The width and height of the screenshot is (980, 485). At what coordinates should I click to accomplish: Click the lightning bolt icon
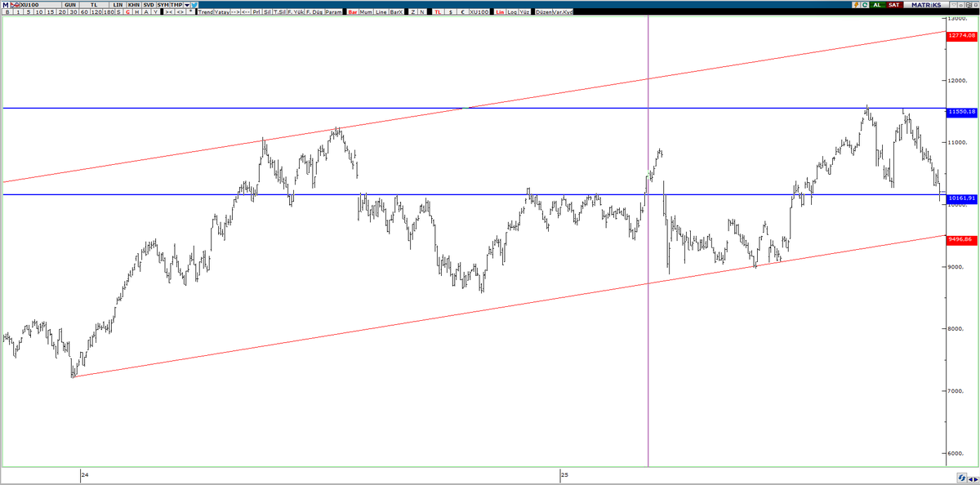856,5
